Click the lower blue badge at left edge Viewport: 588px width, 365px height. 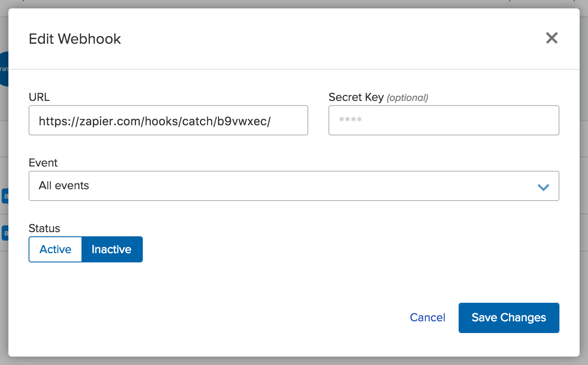click(5, 233)
